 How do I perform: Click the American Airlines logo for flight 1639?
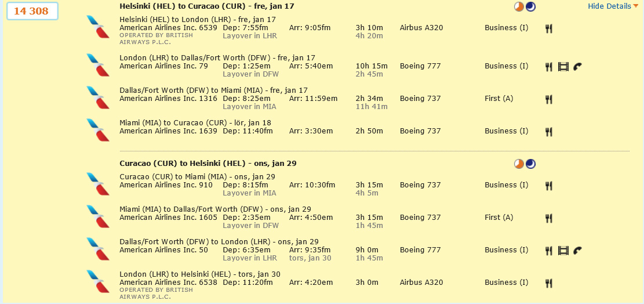[97, 130]
